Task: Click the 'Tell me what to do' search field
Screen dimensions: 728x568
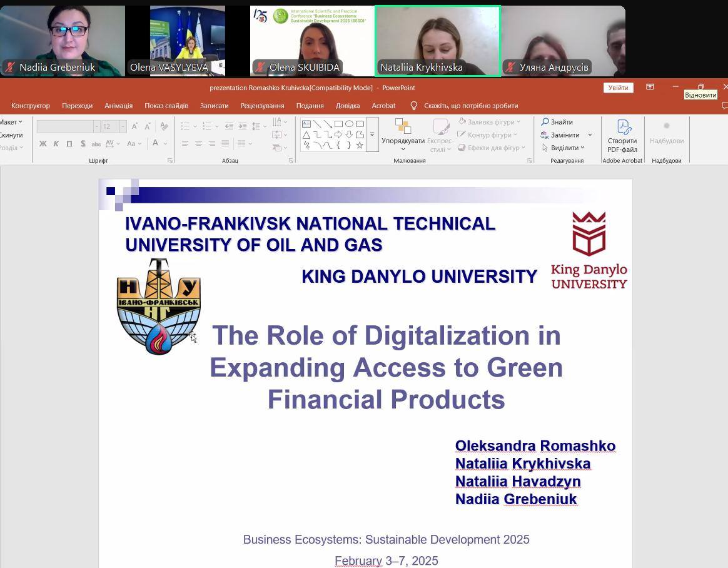Action: click(470, 106)
